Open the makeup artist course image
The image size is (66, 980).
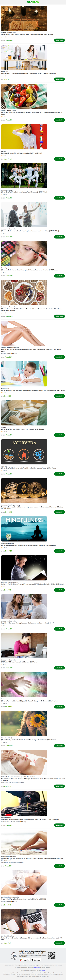pos(24,253)
